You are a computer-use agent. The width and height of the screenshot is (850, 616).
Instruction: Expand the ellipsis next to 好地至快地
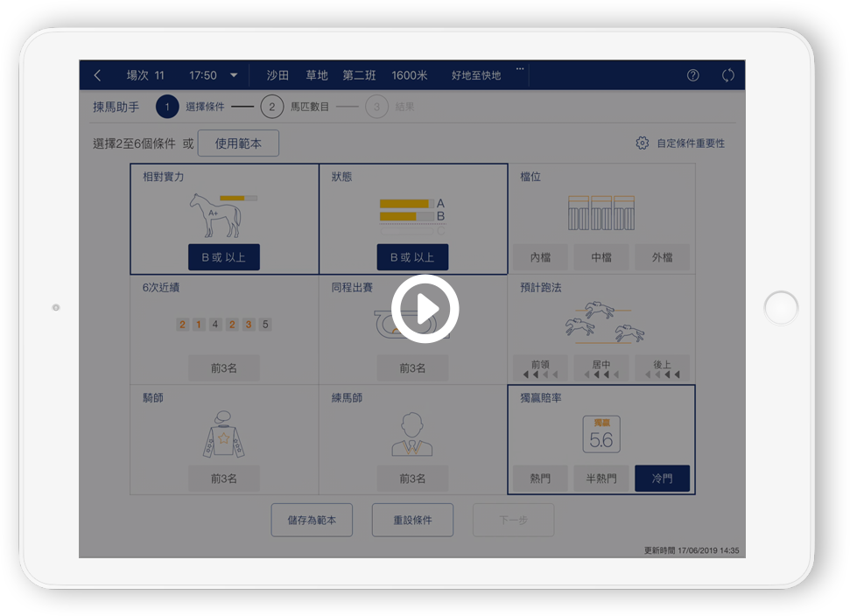pos(519,72)
